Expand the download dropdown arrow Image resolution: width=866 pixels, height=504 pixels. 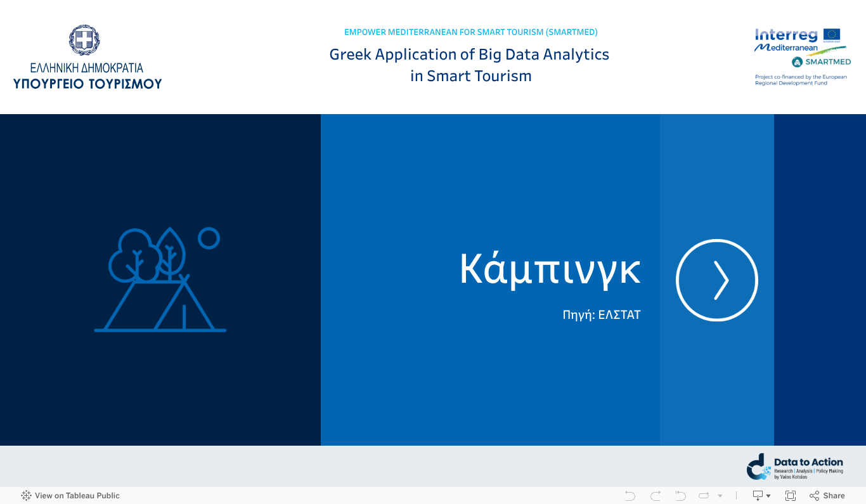coord(768,496)
